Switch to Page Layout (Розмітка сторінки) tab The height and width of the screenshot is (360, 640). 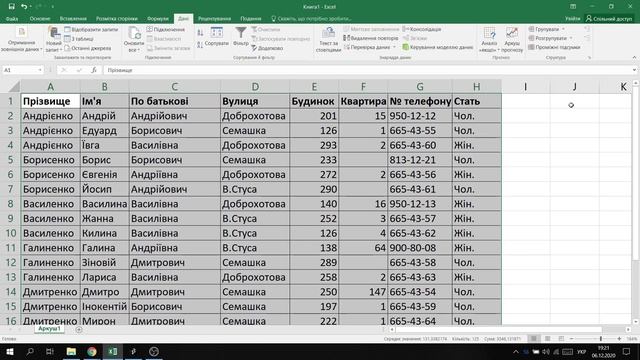(x=117, y=19)
